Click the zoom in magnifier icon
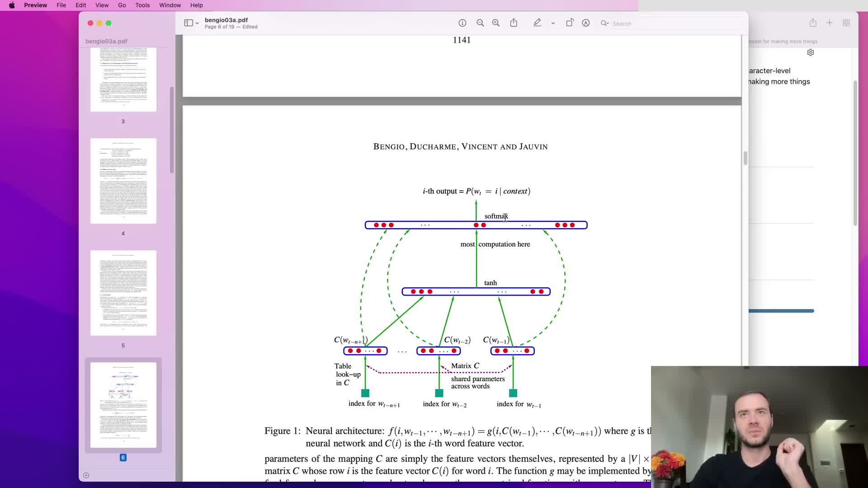The width and height of the screenshot is (868, 488). click(x=496, y=23)
